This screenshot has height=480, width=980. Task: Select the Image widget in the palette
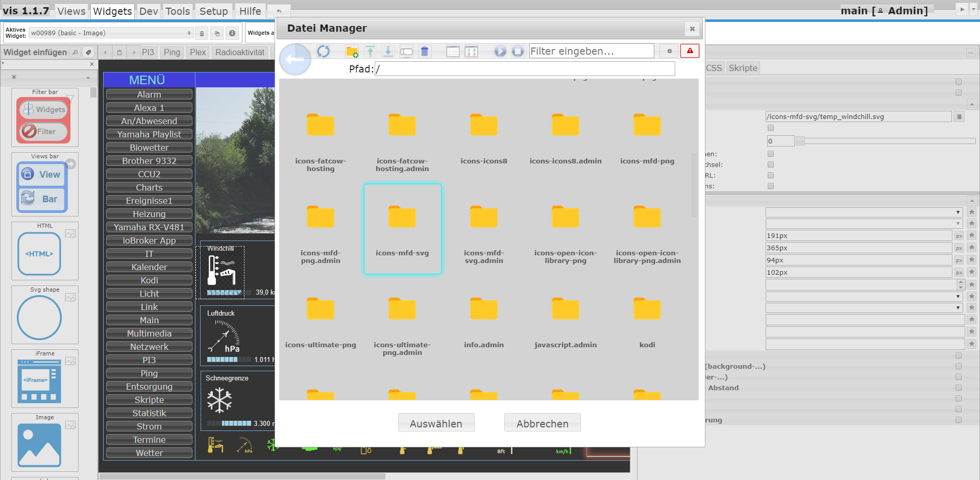click(45, 442)
